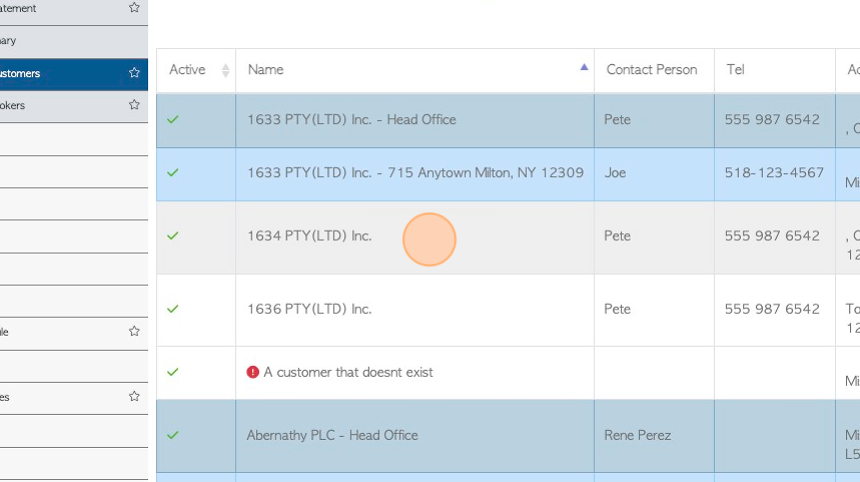The height and width of the screenshot is (482, 860).
Task: Click active checkmark for 1633 PTY(LTD) Inc. - Head Office
Action: (173, 120)
